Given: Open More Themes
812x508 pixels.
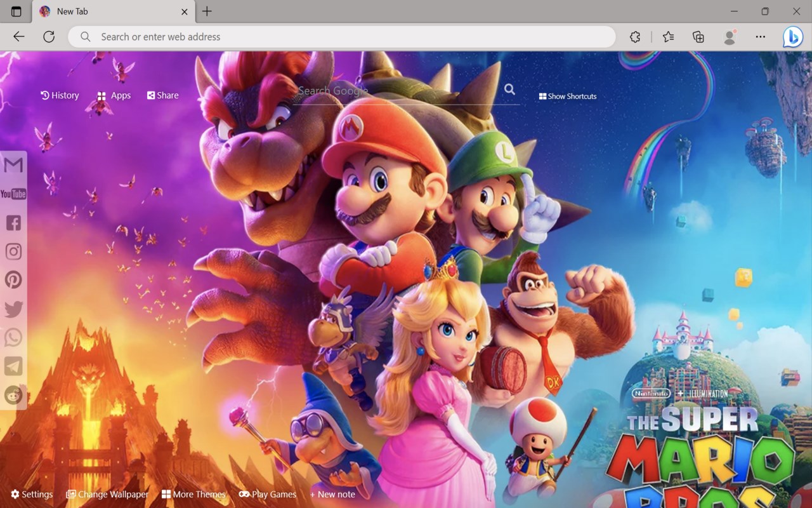Looking at the screenshot, I should 193,494.
